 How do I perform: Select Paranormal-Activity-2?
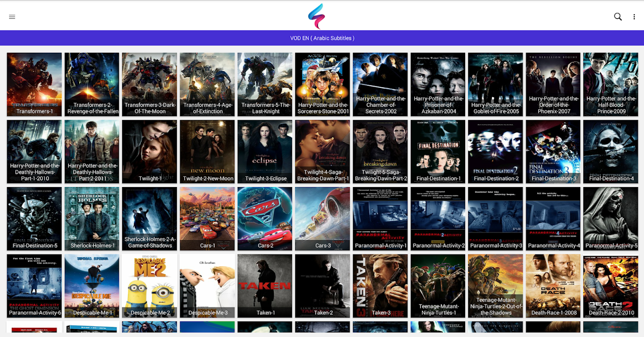click(x=438, y=219)
